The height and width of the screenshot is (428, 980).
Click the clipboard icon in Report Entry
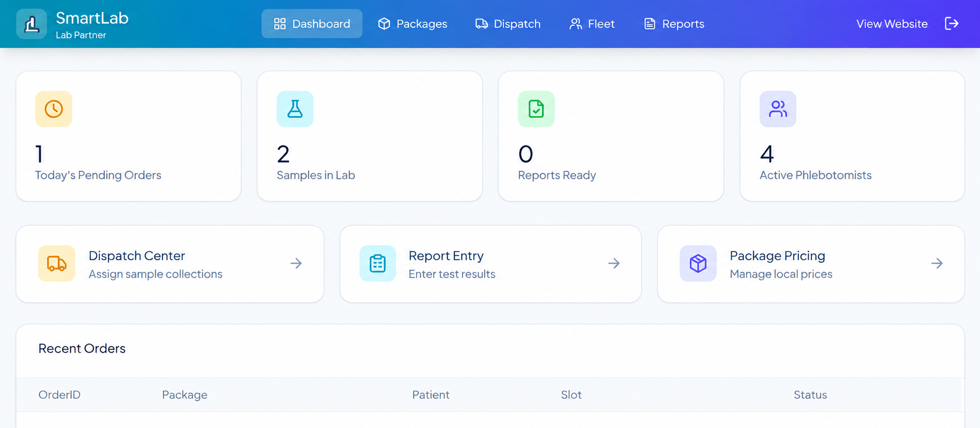click(377, 263)
